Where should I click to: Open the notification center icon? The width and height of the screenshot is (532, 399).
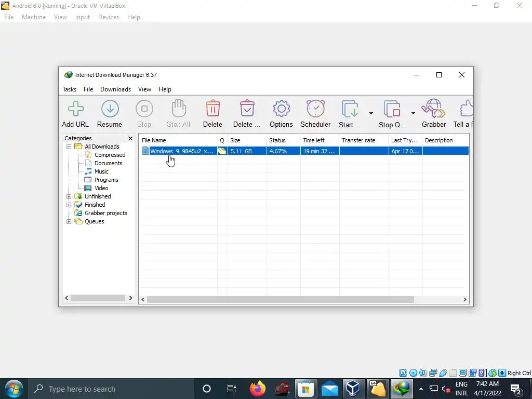pos(516,389)
